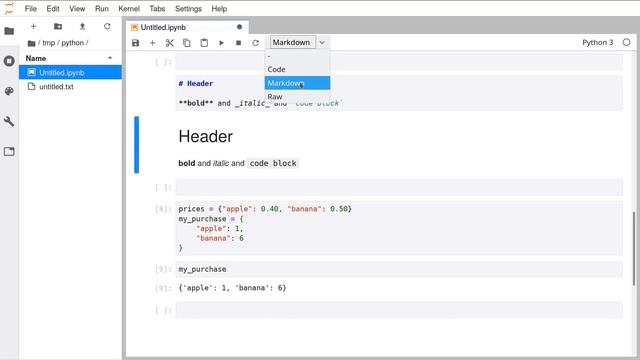Click the rendered Header heading
This screenshot has height=360, width=640.
coord(205,136)
